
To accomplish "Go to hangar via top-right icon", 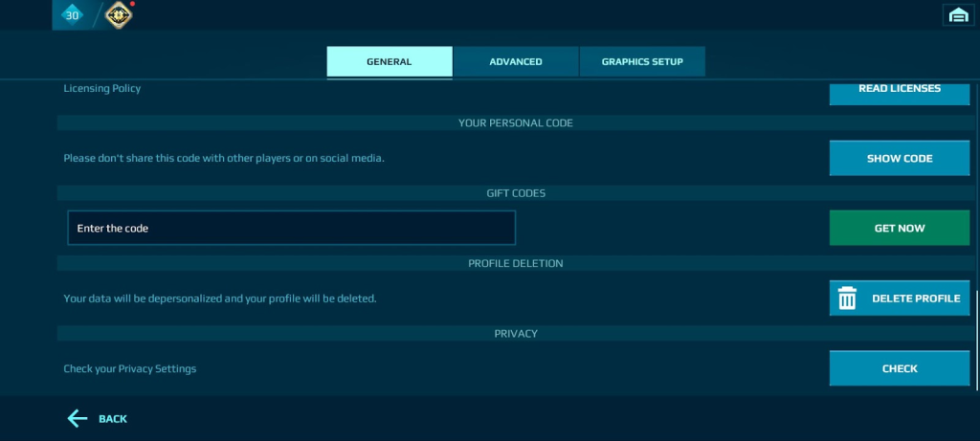I will tap(958, 14).
